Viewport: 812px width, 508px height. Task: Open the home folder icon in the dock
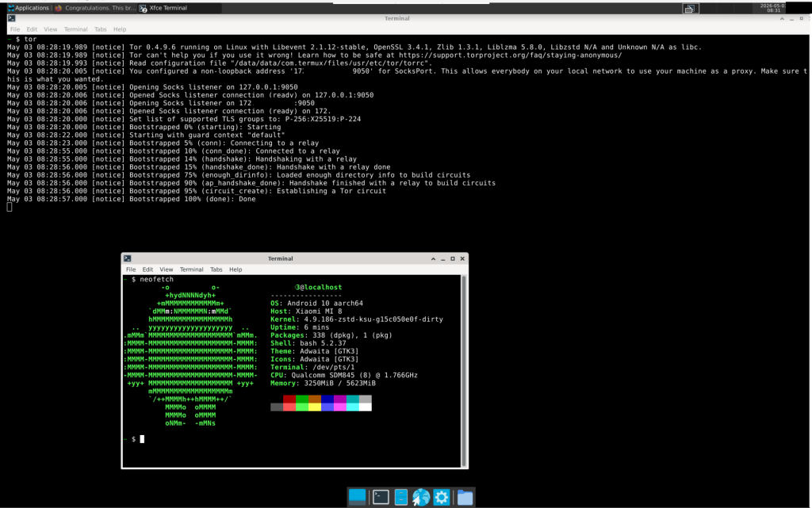465,498
